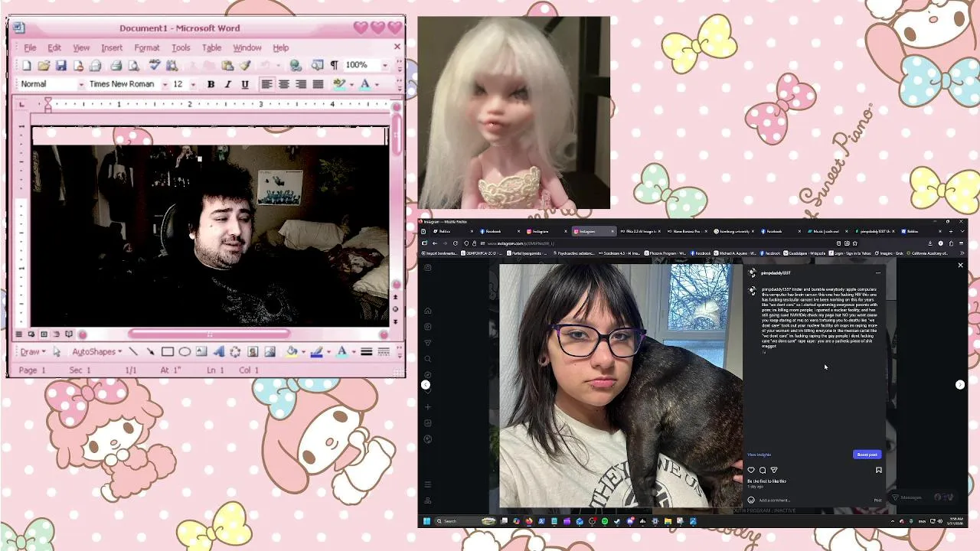Click the comment bubble icon on post
This screenshot has height=551, width=980.
[763, 470]
